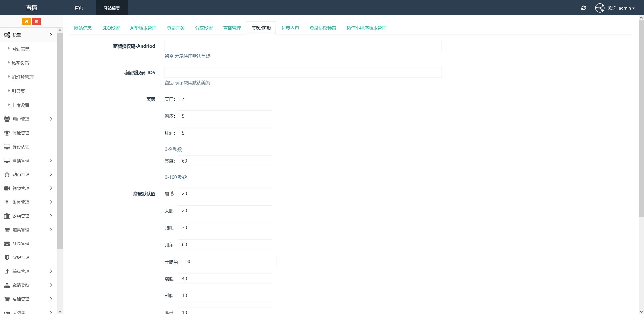The image size is (644, 314).
Task: Switch to the 付费内容 tab
Action: 290,28
